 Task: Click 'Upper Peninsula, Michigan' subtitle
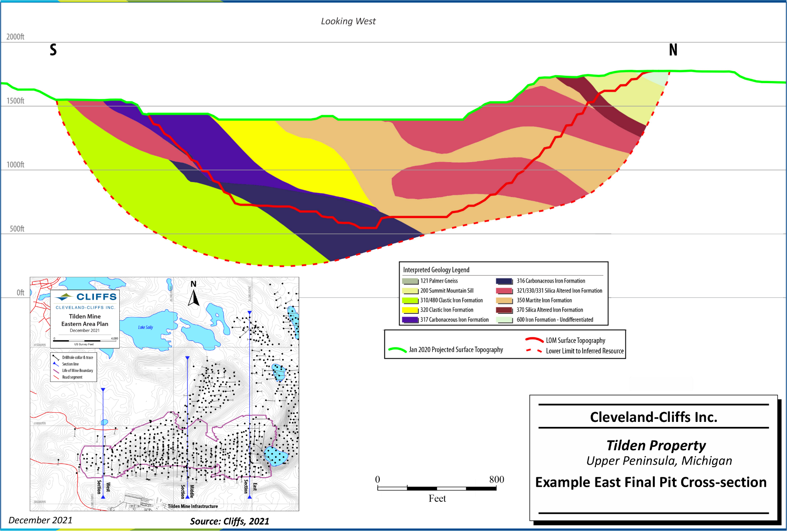(659, 461)
